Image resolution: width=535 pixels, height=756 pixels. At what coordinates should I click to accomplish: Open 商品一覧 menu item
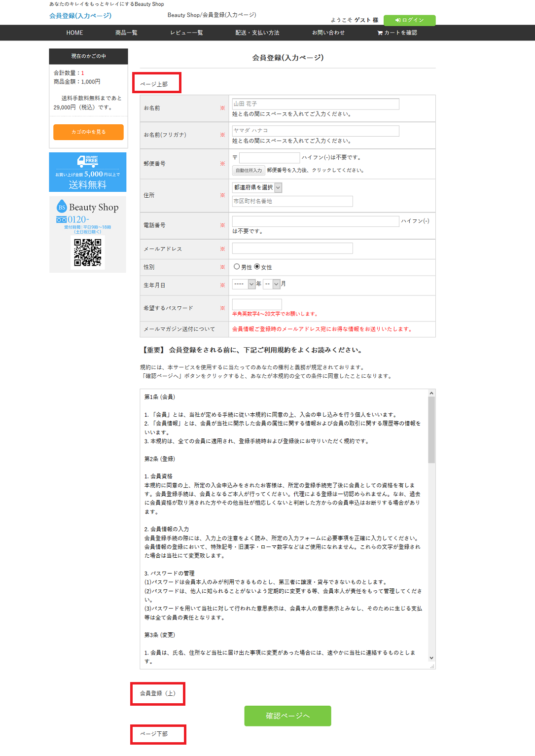pos(126,33)
